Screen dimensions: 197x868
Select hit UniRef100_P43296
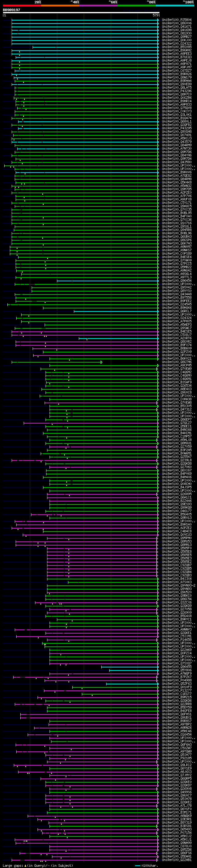pyautogui.click(x=176, y=91)
